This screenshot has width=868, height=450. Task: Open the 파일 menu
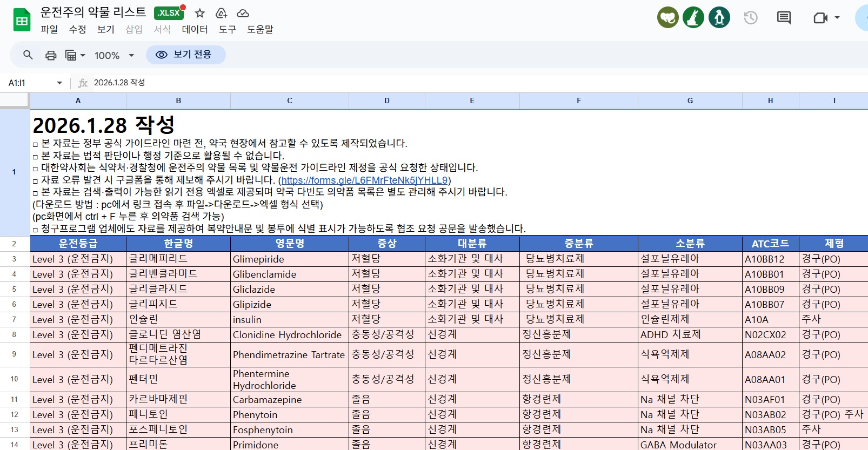(49, 29)
